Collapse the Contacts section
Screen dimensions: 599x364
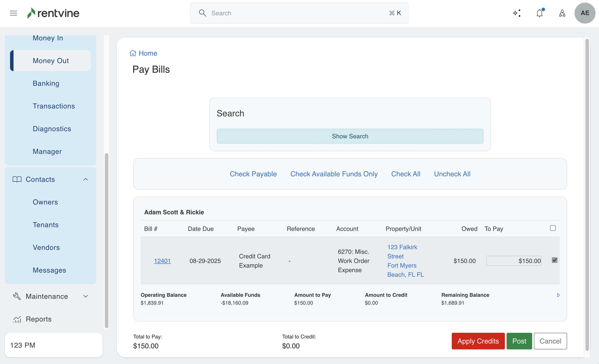coord(86,179)
